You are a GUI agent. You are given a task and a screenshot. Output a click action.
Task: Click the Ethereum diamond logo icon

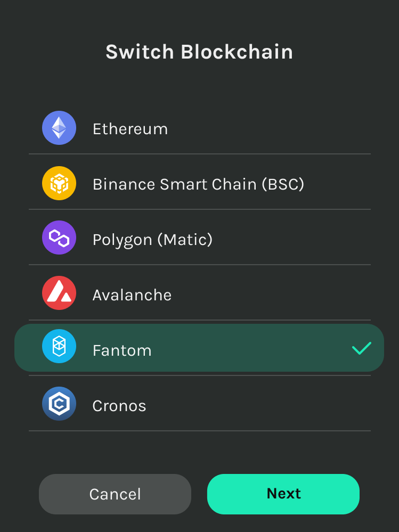click(x=59, y=128)
